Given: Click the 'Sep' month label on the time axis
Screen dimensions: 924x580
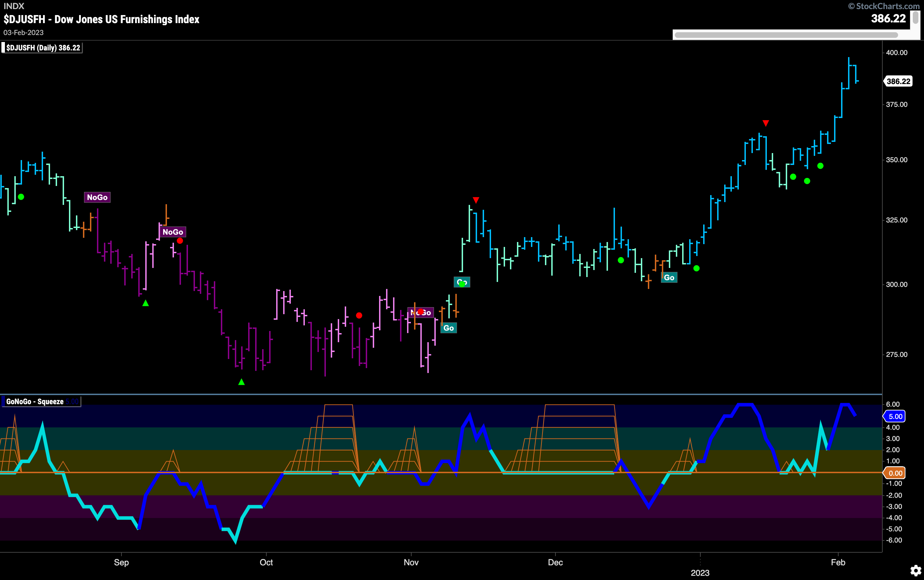Looking at the screenshot, I should point(121,562).
